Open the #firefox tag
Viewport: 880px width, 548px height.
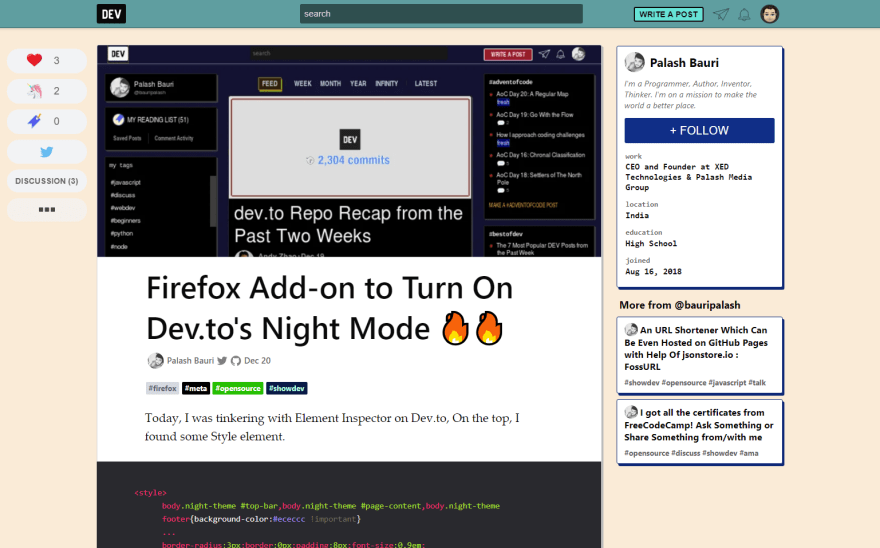click(163, 388)
